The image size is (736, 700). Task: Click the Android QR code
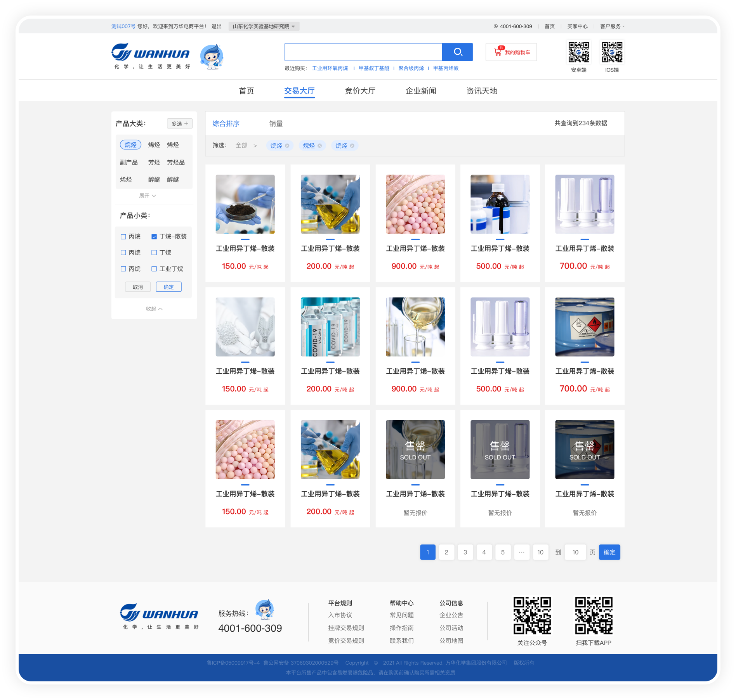[x=578, y=52]
